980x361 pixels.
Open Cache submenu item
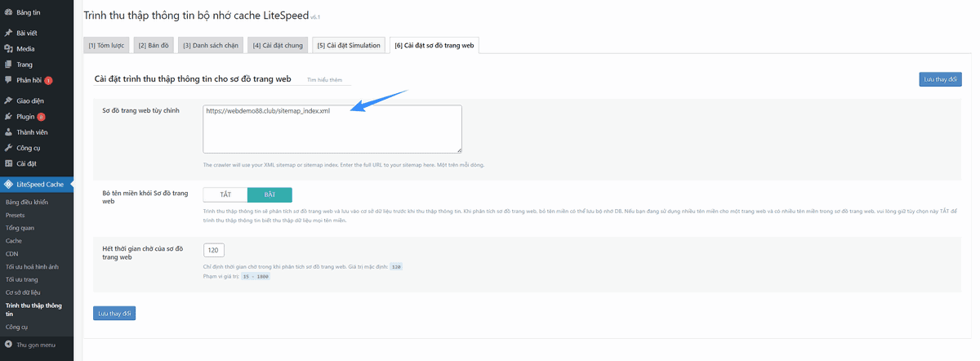14,241
